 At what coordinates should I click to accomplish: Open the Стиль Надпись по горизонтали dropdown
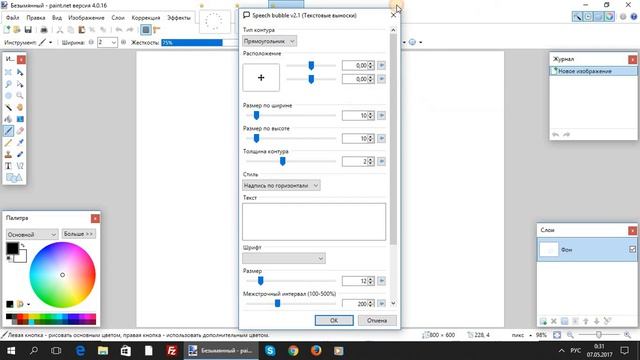281,186
